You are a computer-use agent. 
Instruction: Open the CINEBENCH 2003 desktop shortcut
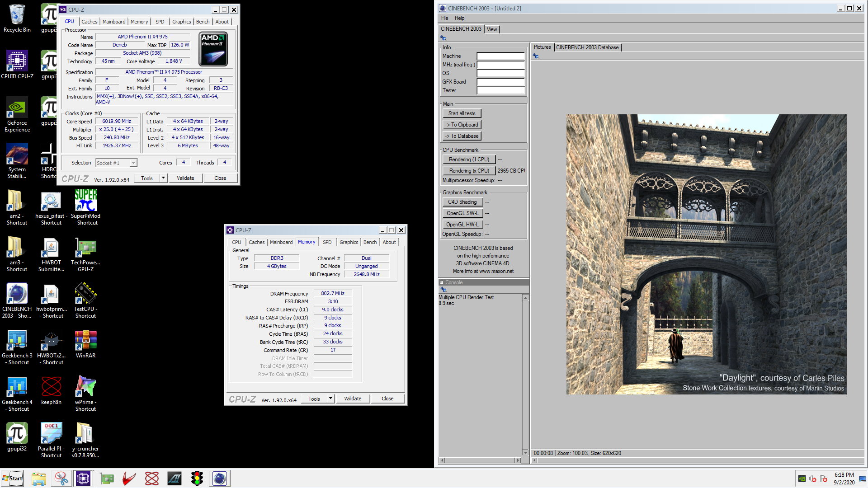click(17, 300)
